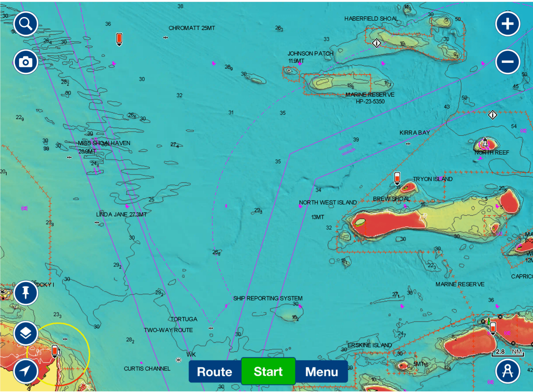The image size is (533, 392).
Task: Zoom out with the minus button
Action: [x=508, y=62]
